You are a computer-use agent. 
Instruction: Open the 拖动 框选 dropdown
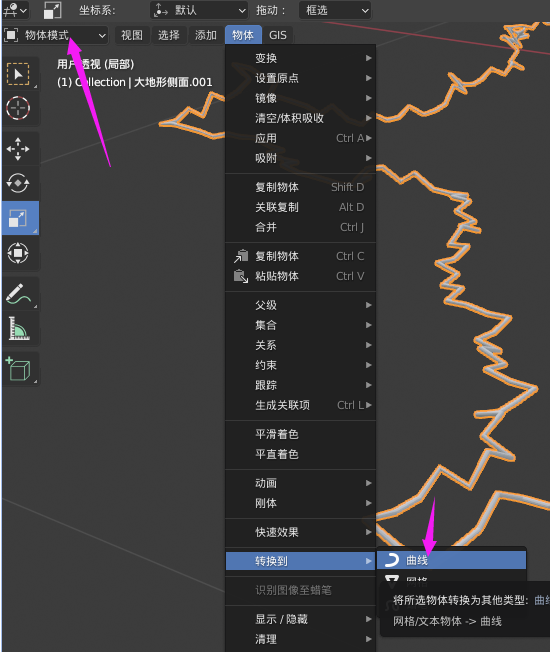coord(335,10)
